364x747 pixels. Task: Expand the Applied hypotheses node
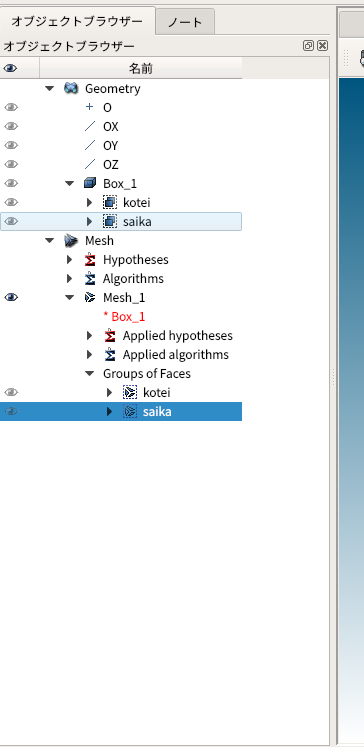(x=89, y=336)
